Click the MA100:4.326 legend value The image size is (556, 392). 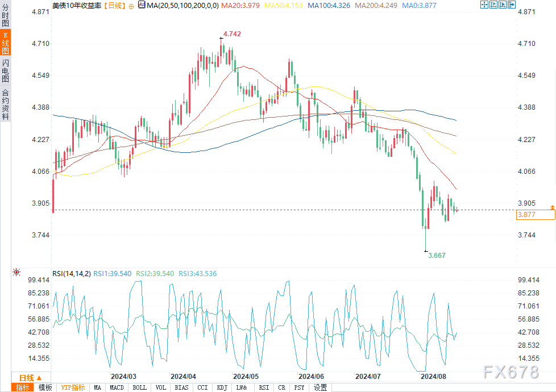point(329,6)
